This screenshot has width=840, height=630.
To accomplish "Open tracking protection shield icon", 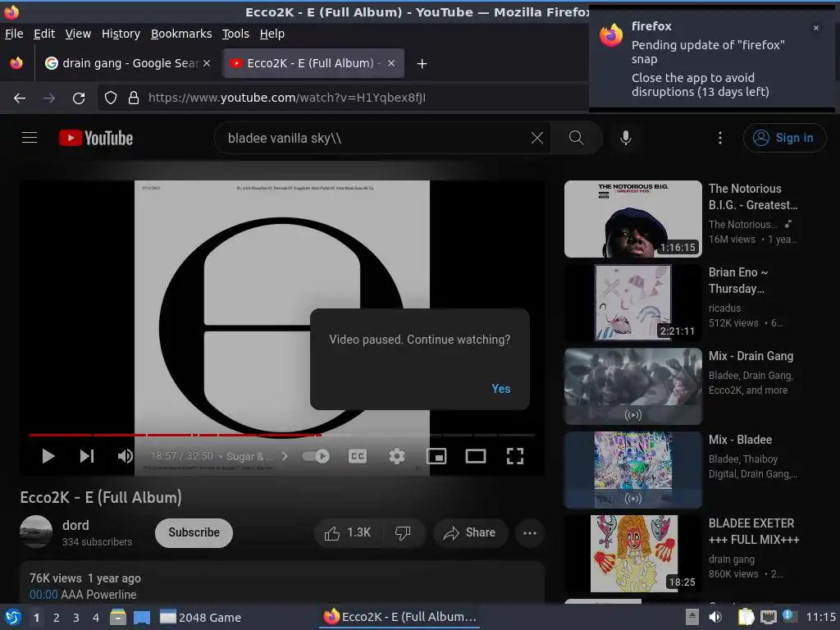I will pyautogui.click(x=111, y=98).
